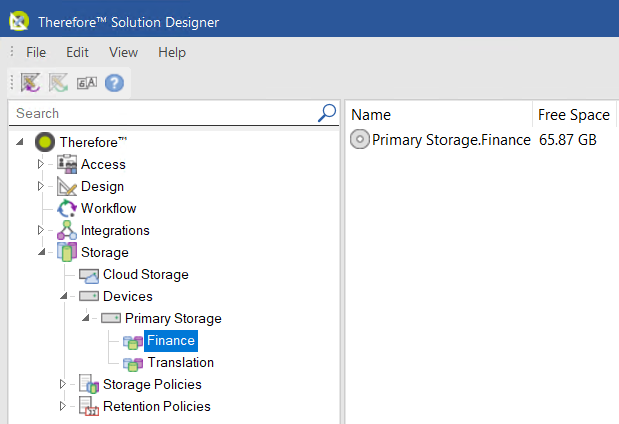Open help via blue question mark icon
This screenshot has width=619, height=424.
[114, 83]
